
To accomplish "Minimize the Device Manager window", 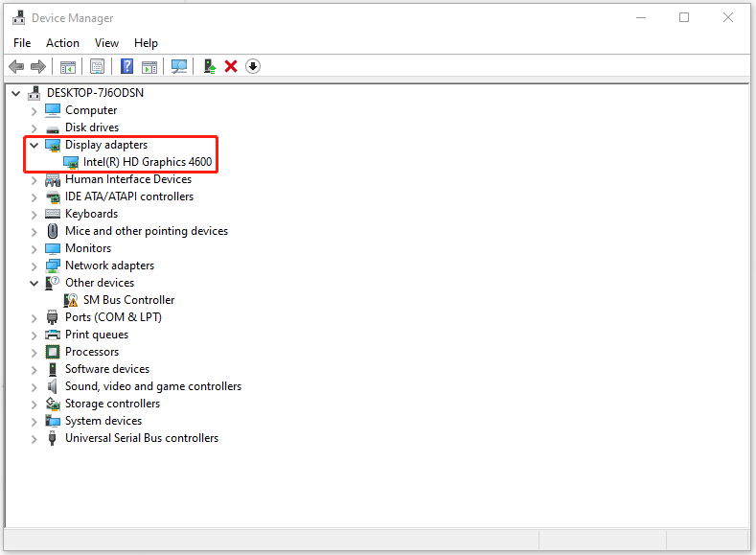I will 641,18.
